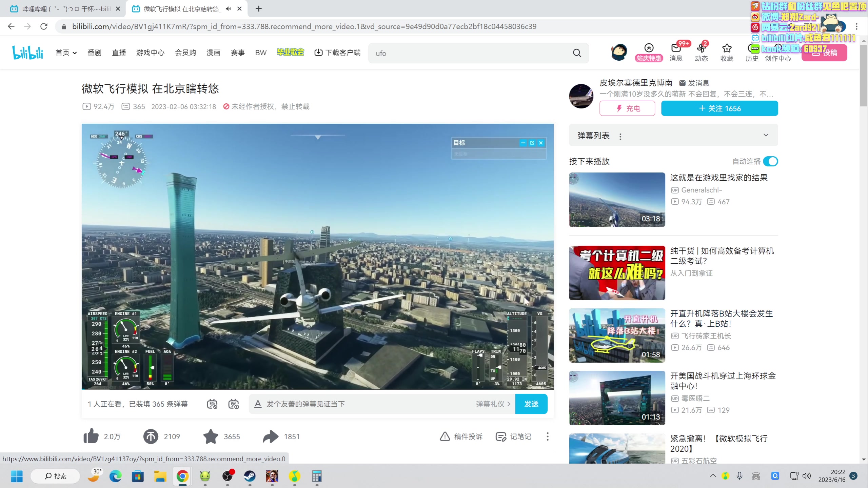This screenshot has width=868, height=488.
Task: Click the star favorite icon
Action: tap(211, 436)
